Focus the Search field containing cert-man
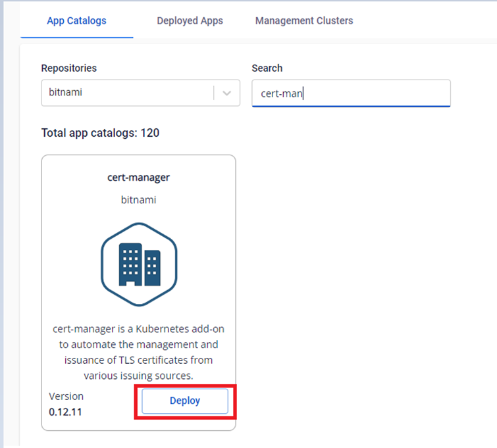 351,93
